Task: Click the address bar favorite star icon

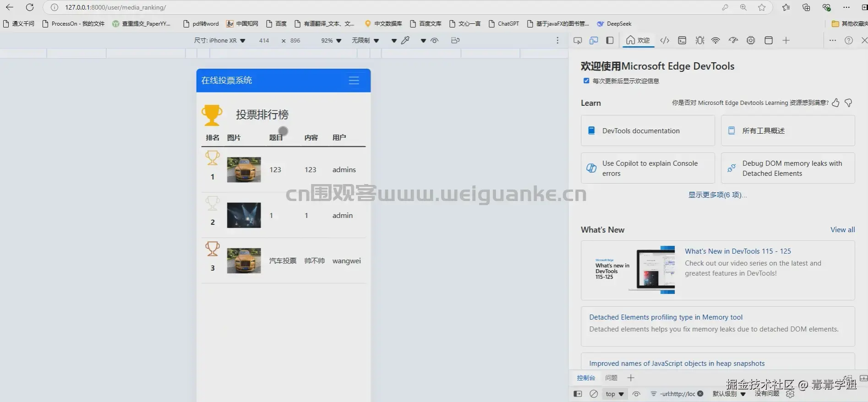Action: (762, 7)
